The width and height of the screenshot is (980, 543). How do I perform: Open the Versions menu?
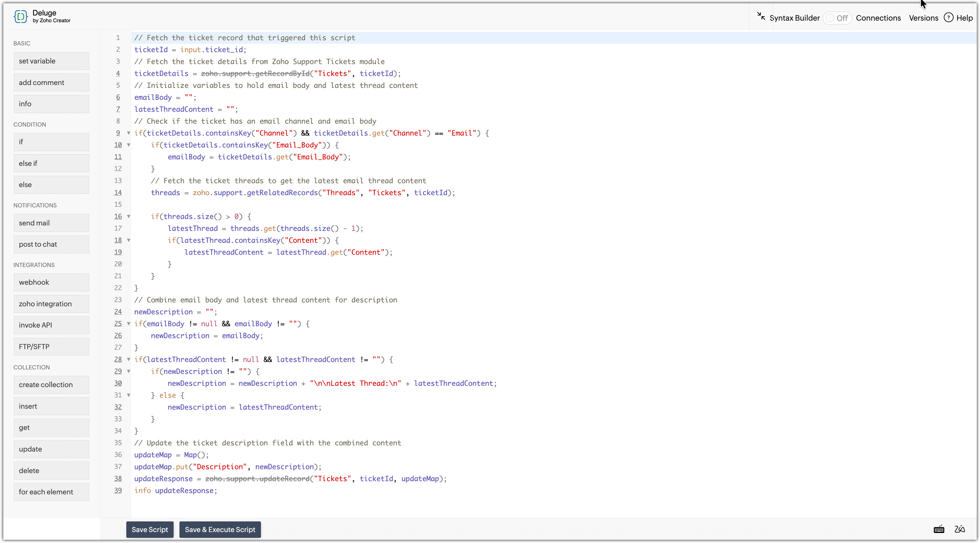point(923,18)
